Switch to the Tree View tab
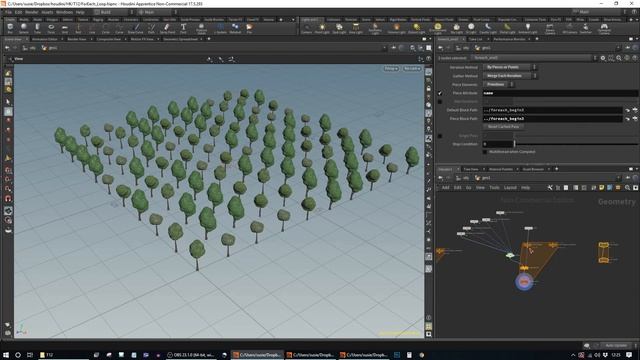Image resolution: width=640 pixels, height=360 pixels. coord(471,169)
